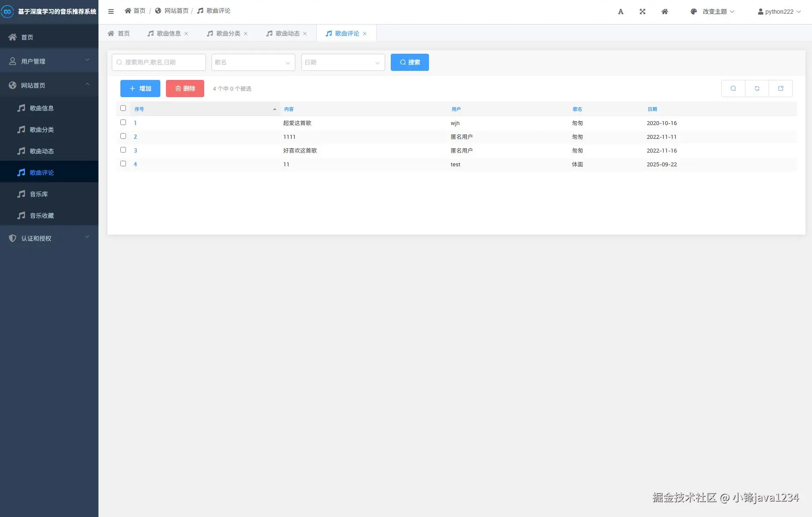
Task: Sort by the 用户 column header
Action: 456,109
